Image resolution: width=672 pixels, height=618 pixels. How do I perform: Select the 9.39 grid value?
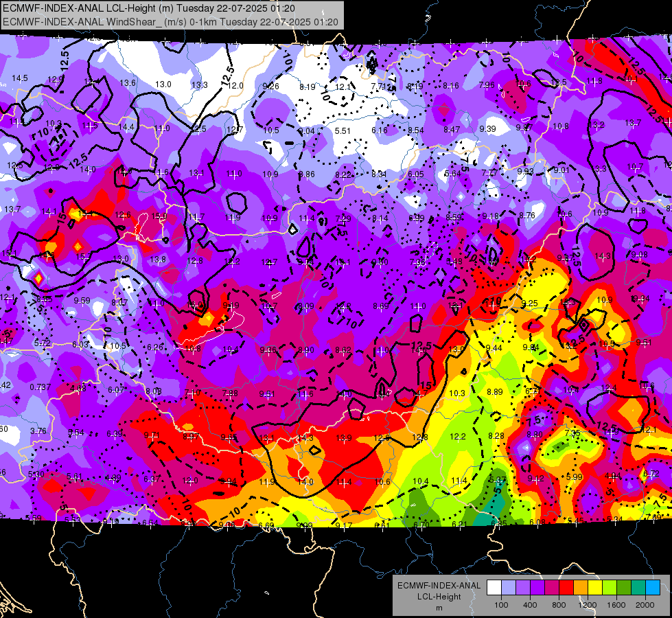[x=488, y=129]
